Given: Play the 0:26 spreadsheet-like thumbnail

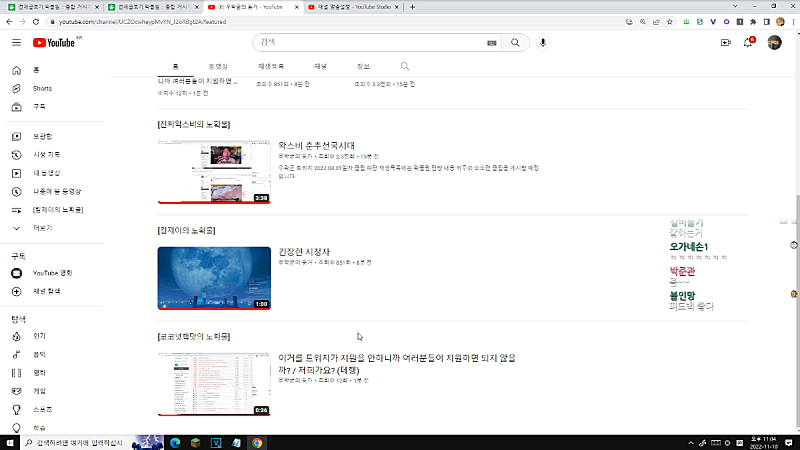Looking at the screenshot, I should tap(214, 385).
